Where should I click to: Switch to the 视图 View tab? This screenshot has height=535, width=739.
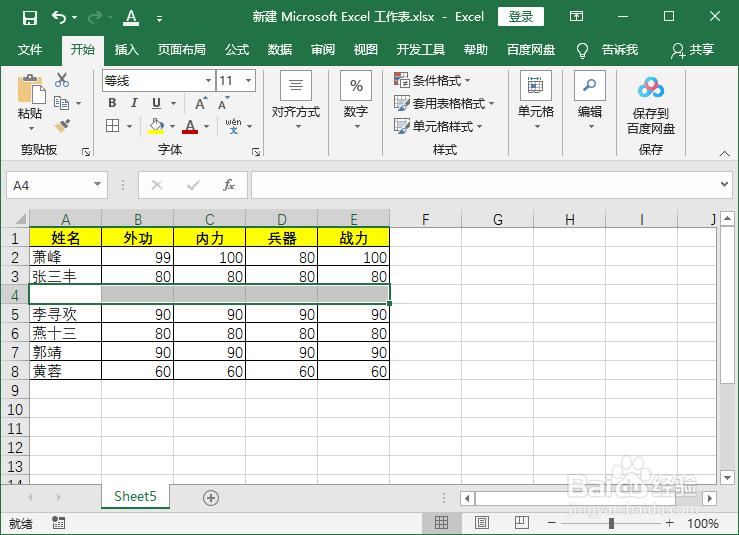pos(366,49)
